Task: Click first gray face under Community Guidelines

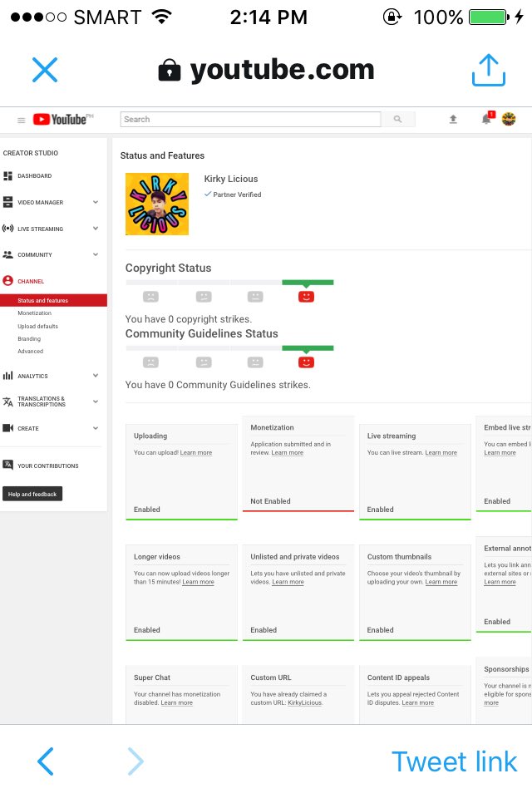Action: click(150, 362)
